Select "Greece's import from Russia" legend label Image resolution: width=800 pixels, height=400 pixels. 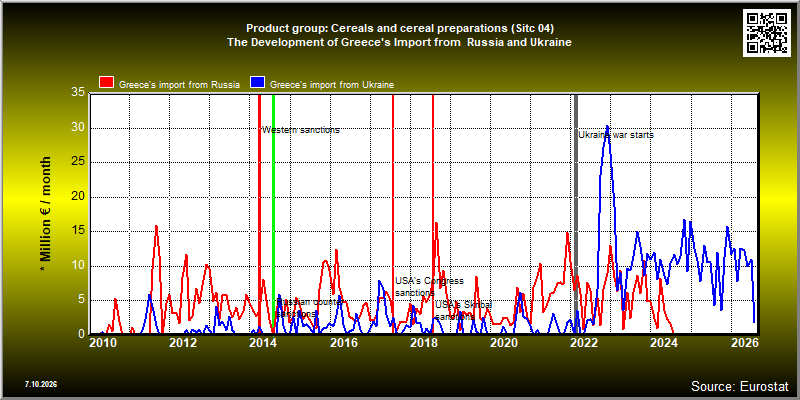[180, 85]
